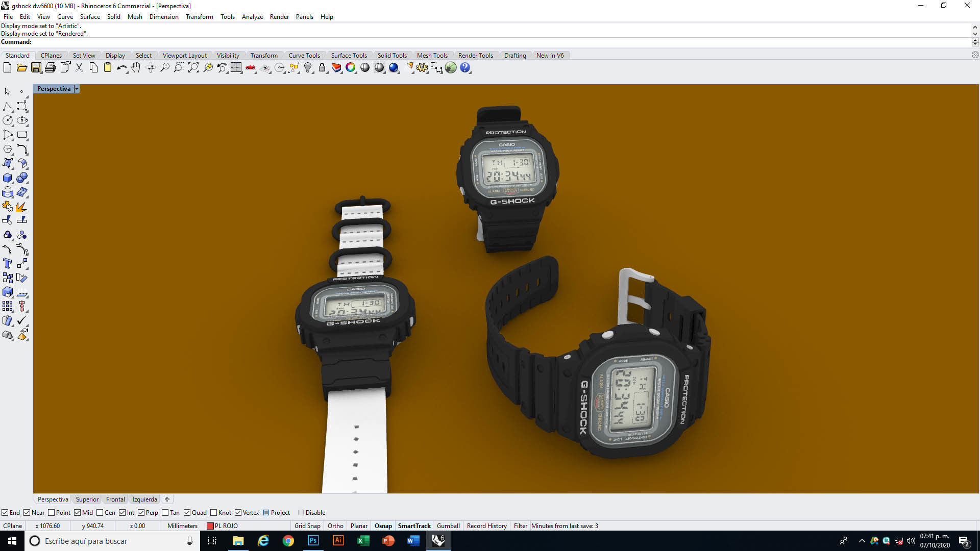Open Excel from the taskbar
The image size is (980, 551).
[x=363, y=541]
